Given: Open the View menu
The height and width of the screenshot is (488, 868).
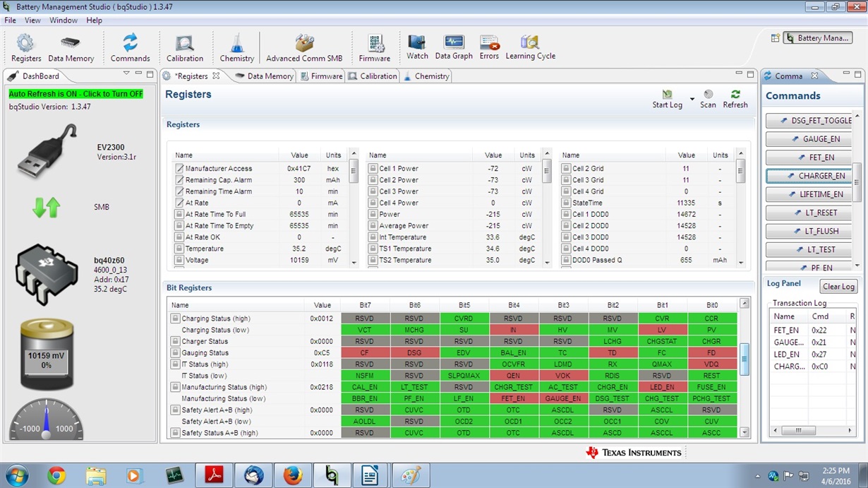Looking at the screenshot, I should 32,20.
